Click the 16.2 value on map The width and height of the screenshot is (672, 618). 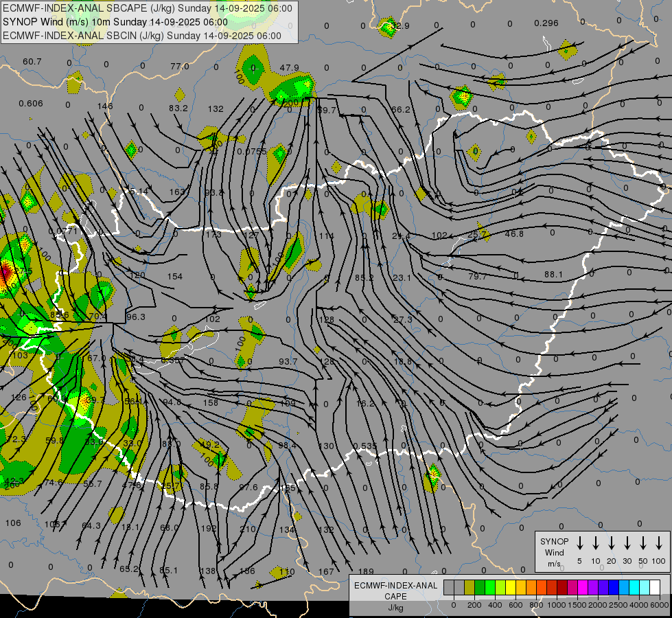click(x=365, y=403)
